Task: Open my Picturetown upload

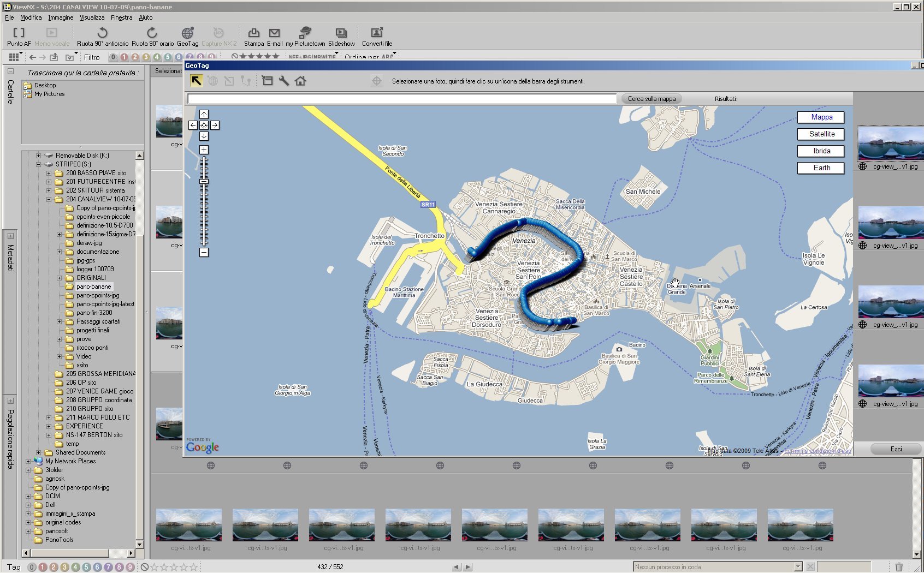Action: 305,33
